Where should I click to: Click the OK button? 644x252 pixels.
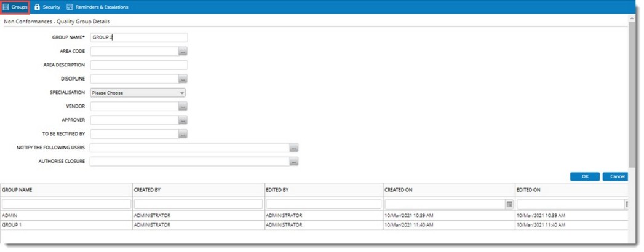584,176
